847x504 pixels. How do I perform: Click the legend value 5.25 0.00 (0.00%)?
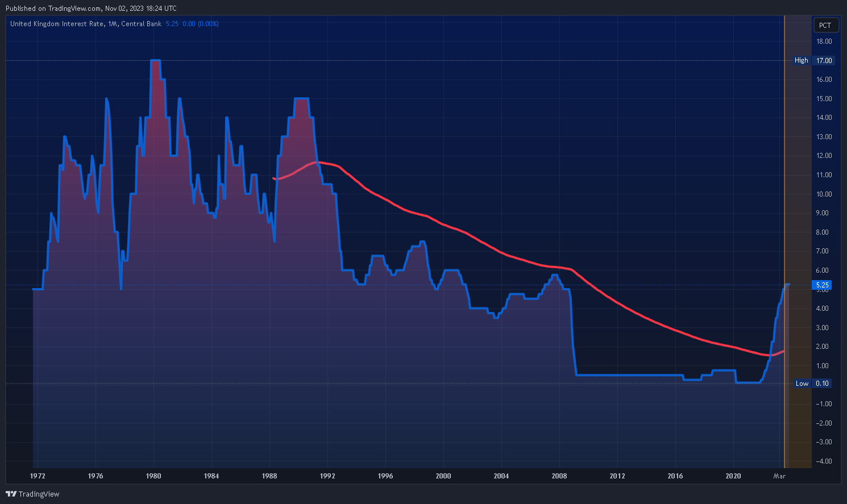click(192, 24)
